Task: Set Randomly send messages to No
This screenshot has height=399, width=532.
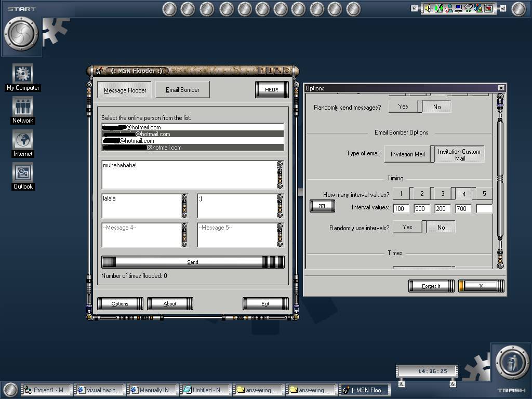Action: coord(436,107)
